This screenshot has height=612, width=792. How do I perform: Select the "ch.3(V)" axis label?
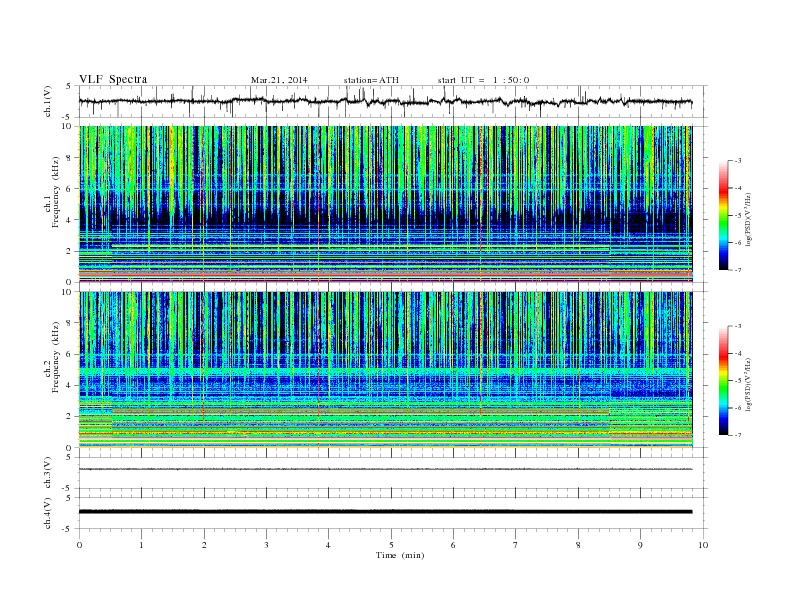click(48, 473)
